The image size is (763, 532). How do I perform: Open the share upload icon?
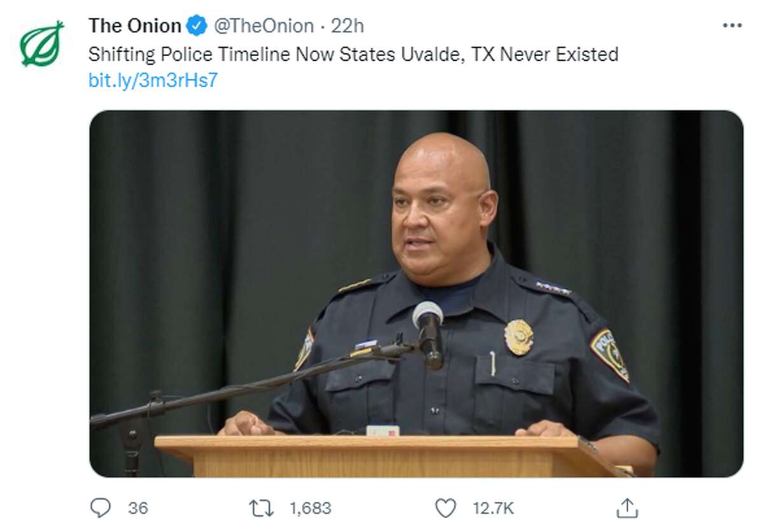click(627, 508)
